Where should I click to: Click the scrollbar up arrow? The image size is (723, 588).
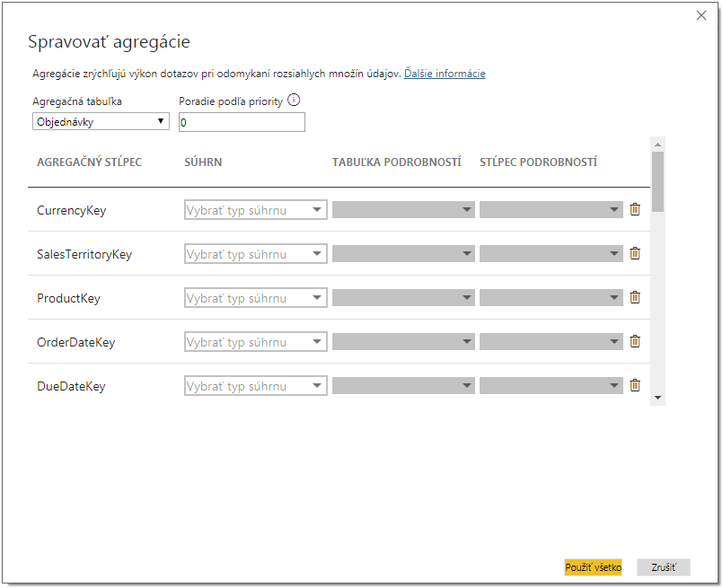(x=658, y=145)
